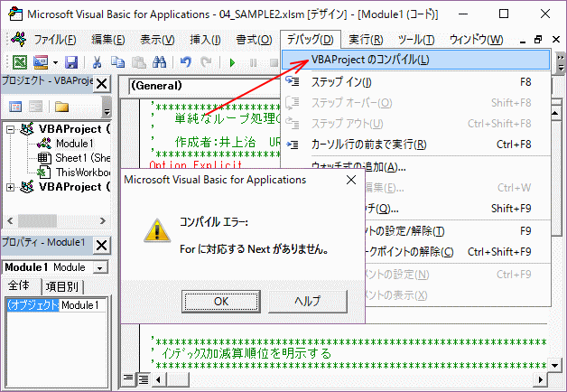567x392 pixels.
Task: Select the second VBAProject root node
Action: pyautogui.click(x=74, y=187)
